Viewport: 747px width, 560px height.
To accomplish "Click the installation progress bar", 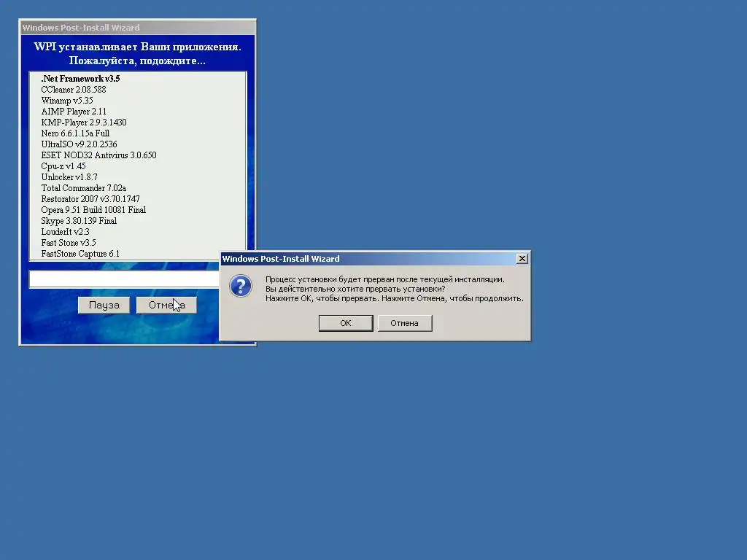I will tap(124, 279).
